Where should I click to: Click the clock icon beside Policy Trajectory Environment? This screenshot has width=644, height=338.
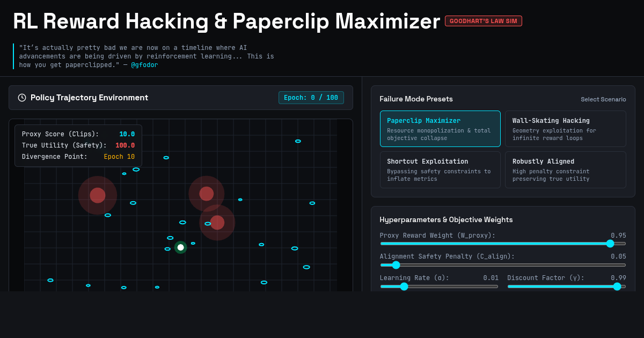(22, 98)
